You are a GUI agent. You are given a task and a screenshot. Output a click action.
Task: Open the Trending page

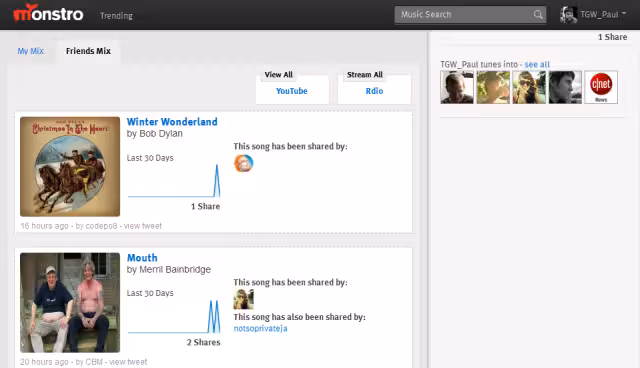point(116,16)
